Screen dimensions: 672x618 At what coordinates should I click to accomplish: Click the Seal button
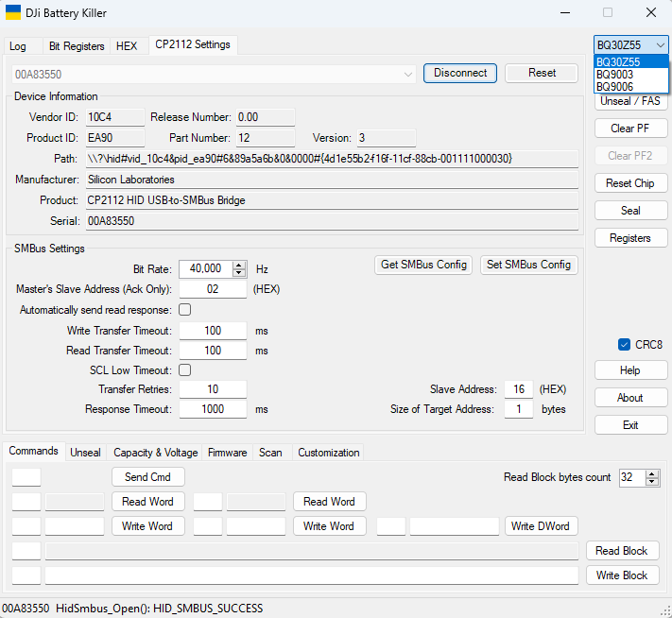(630, 211)
